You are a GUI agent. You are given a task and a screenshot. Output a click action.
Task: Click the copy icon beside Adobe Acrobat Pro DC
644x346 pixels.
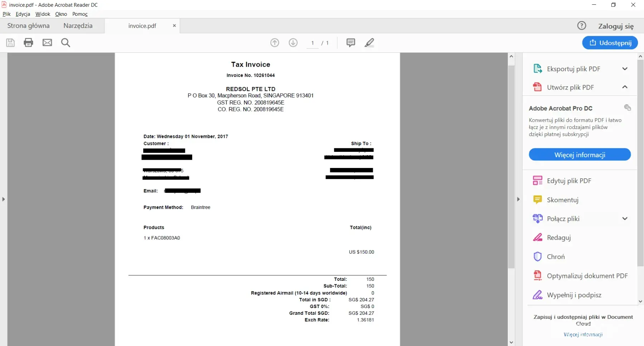(627, 107)
